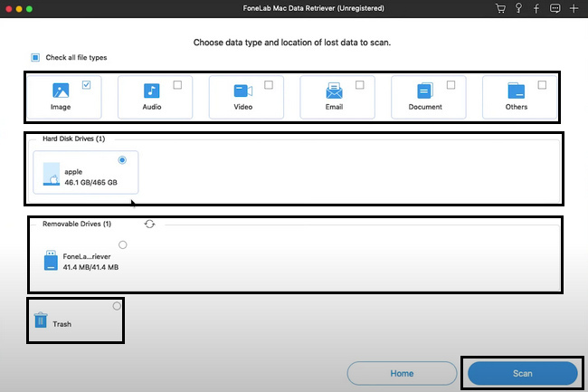Open the shopping cart purchase icon

pos(500,8)
